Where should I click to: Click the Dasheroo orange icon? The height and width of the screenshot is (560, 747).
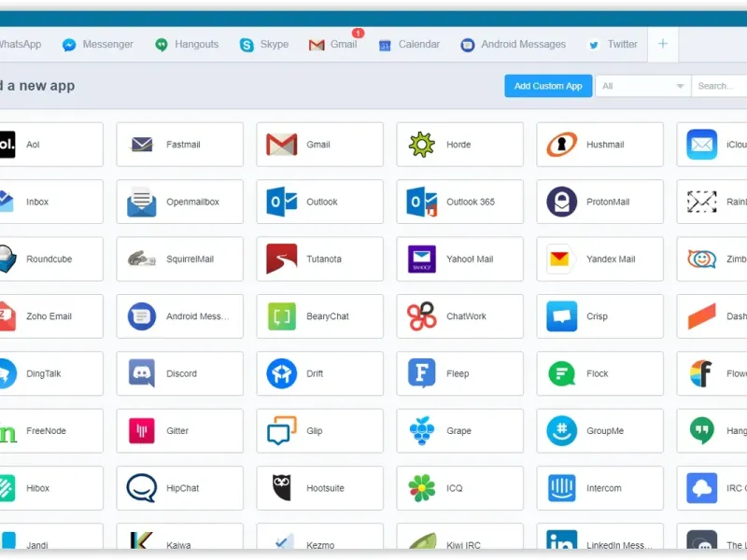(x=702, y=316)
